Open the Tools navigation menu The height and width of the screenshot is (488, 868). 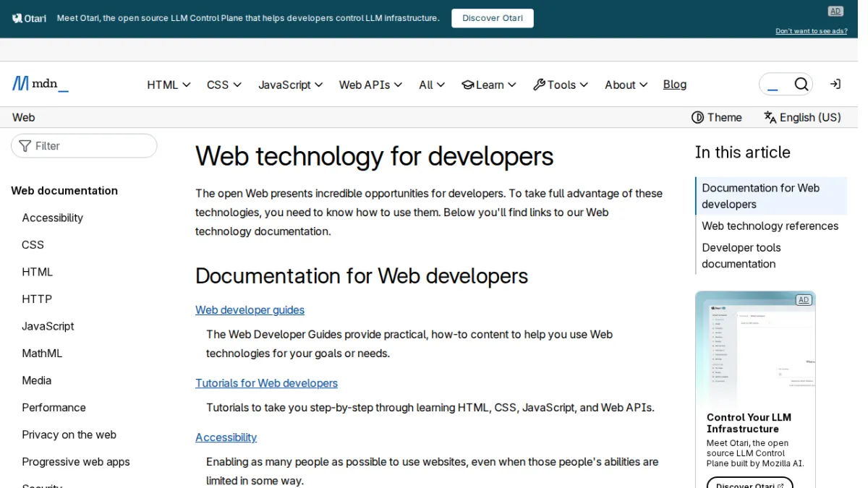pos(561,85)
